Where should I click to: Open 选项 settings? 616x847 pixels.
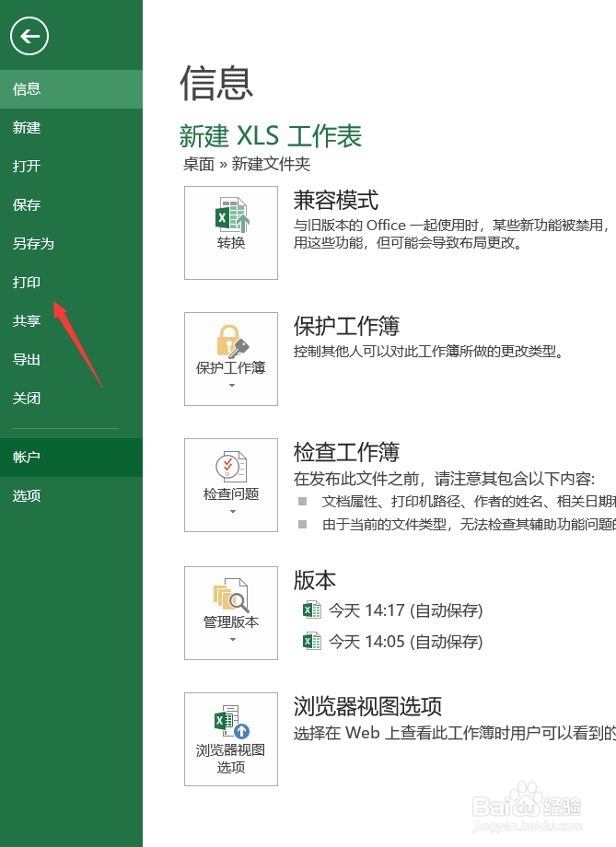click(x=71, y=496)
